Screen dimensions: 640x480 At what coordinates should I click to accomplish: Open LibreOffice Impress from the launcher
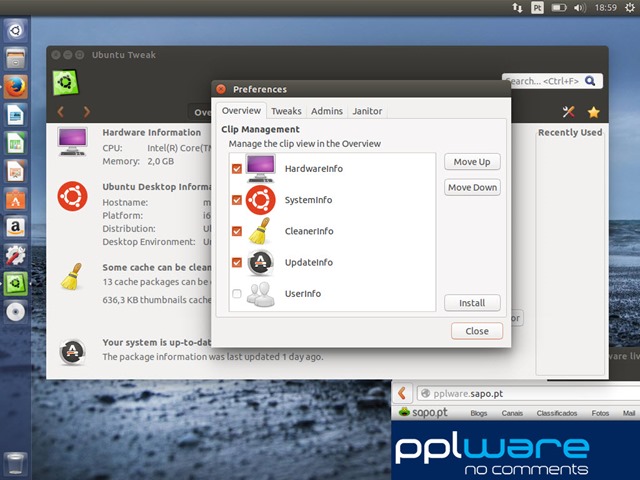[x=16, y=171]
